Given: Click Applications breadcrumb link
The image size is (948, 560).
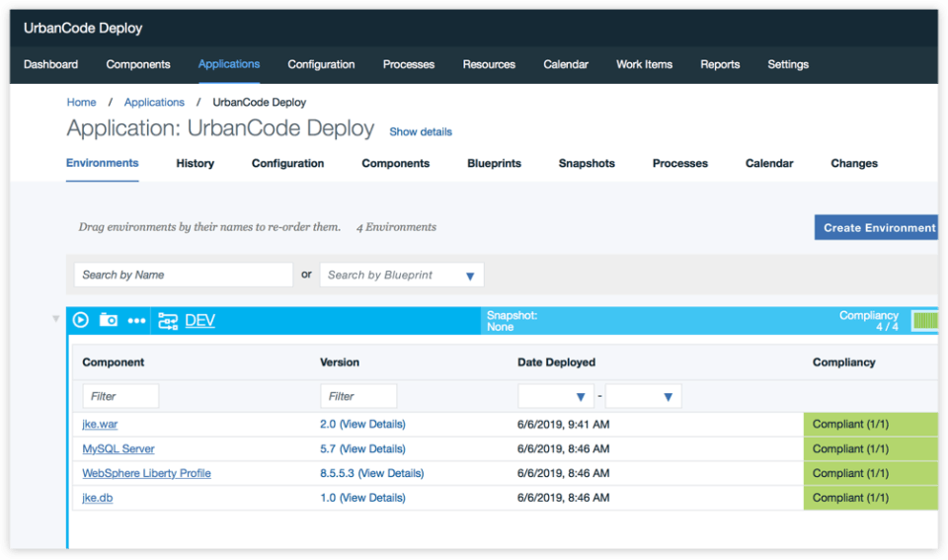Looking at the screenshot, I should (154, 102).
